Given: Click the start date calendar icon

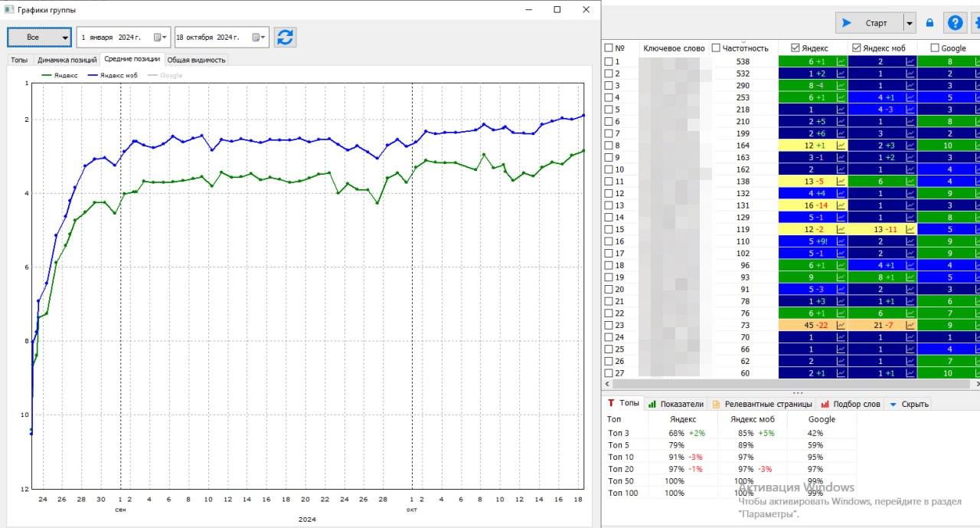Looking at the screenshot, I should [158, 38].
